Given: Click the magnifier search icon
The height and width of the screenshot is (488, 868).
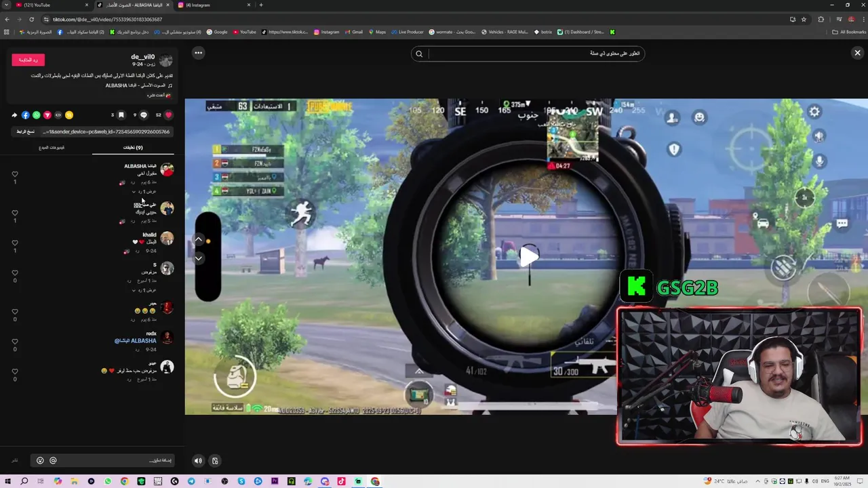Looking at the screenshot, I should tap(419, 54).
